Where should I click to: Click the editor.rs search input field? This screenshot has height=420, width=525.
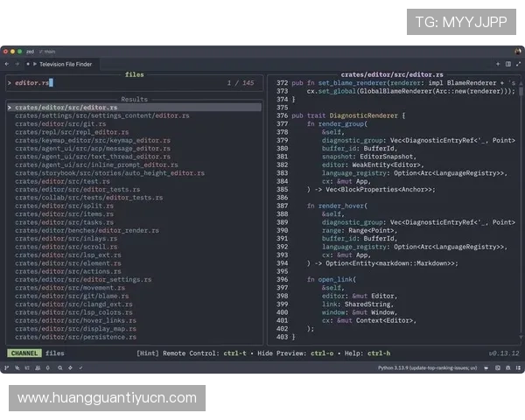point(105,83)
